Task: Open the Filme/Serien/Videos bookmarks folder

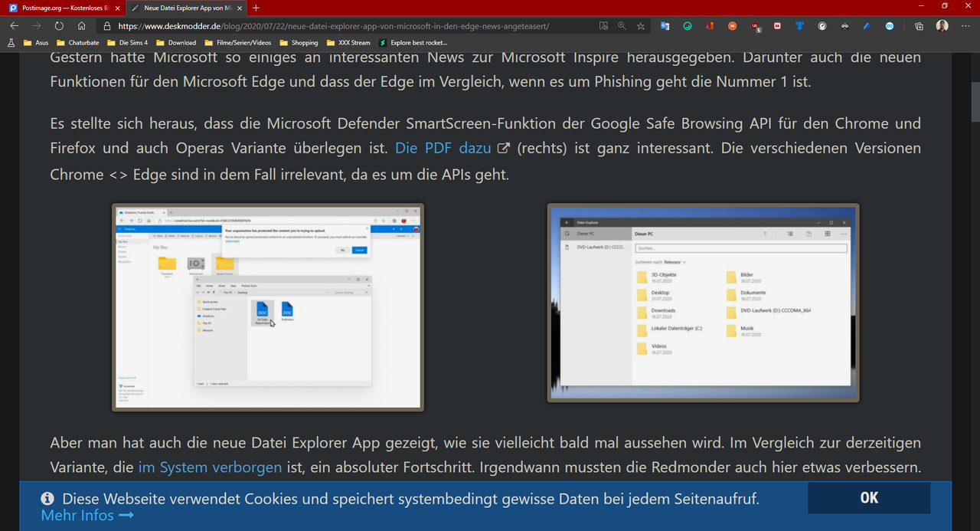Action: (237, 43)
